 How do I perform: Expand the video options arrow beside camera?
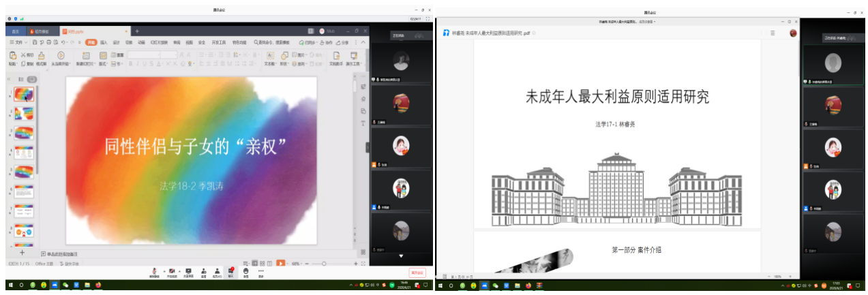coord(179,269)
